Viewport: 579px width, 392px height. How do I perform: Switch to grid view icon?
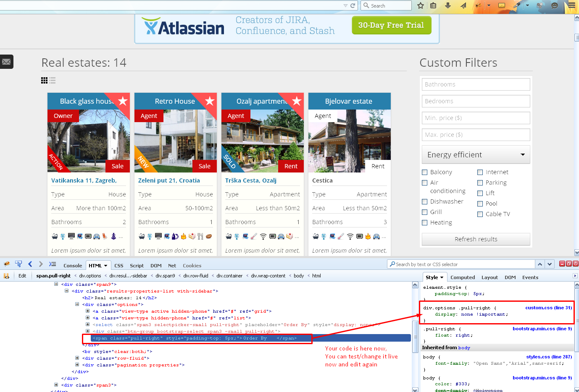click(x=44, y=80)
